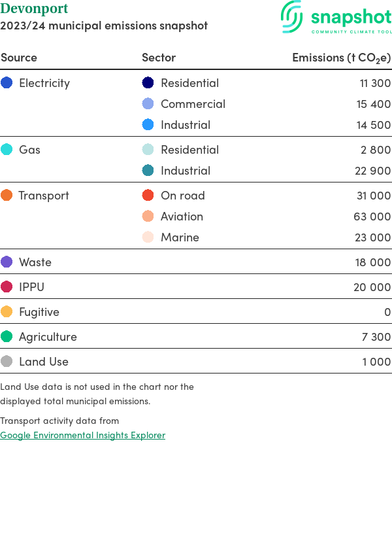The width and height of the screenshot is (392, 556).
Task: Select the Industrial gas row label
Action: coord(186,171)
